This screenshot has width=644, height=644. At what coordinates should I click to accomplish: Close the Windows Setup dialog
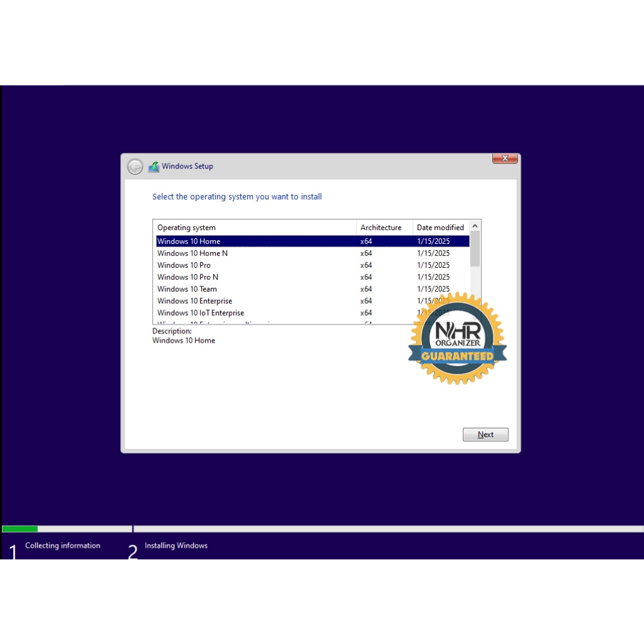505,158
